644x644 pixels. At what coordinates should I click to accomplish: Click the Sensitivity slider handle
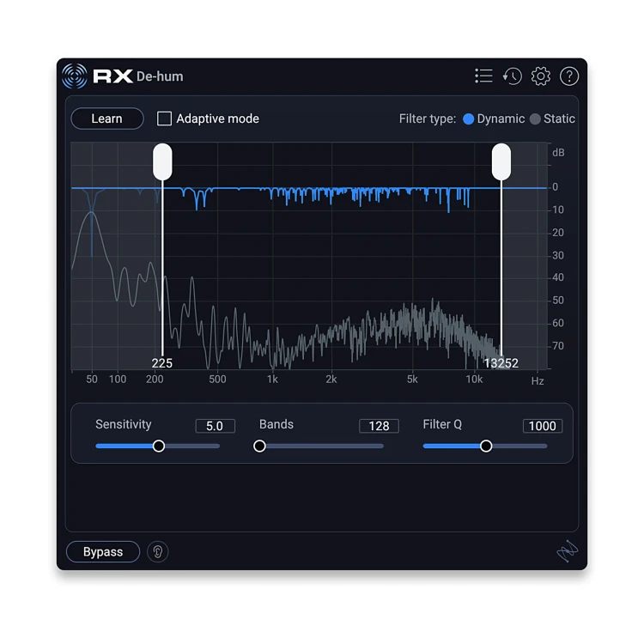click(159, 446)
